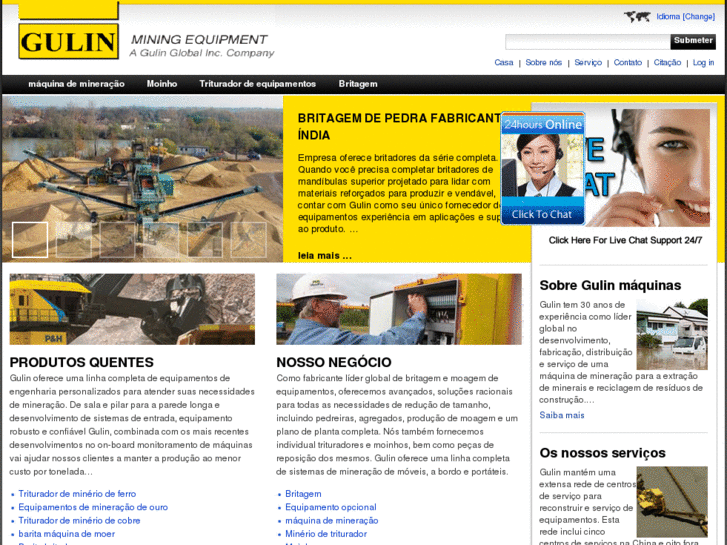Open barita máquina de moer link
The width and height of the screenshot is (727, 545).
tap(66, 534)
